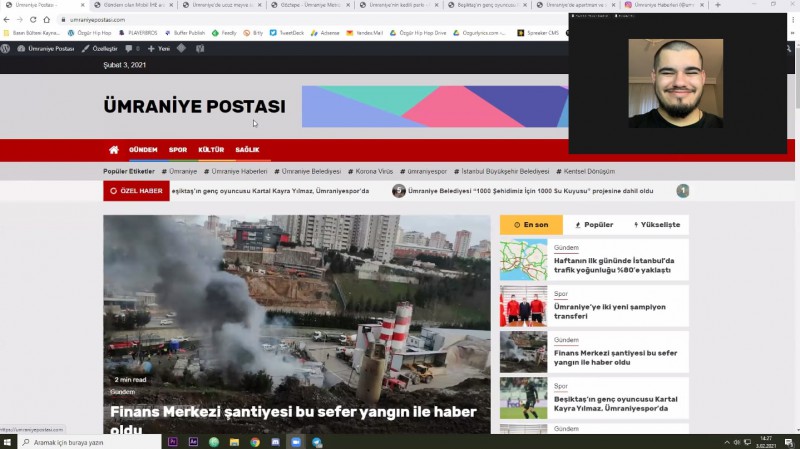Image resolution: width=800 pixels, height=449 pixels.
Task: Open the SPOR menu item
Action: point(178,150)
